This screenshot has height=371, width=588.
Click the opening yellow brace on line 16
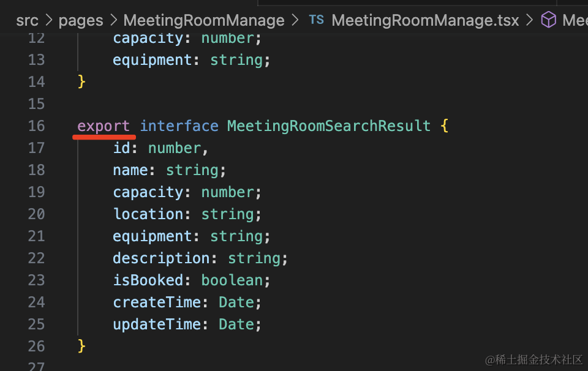(445, 126)
